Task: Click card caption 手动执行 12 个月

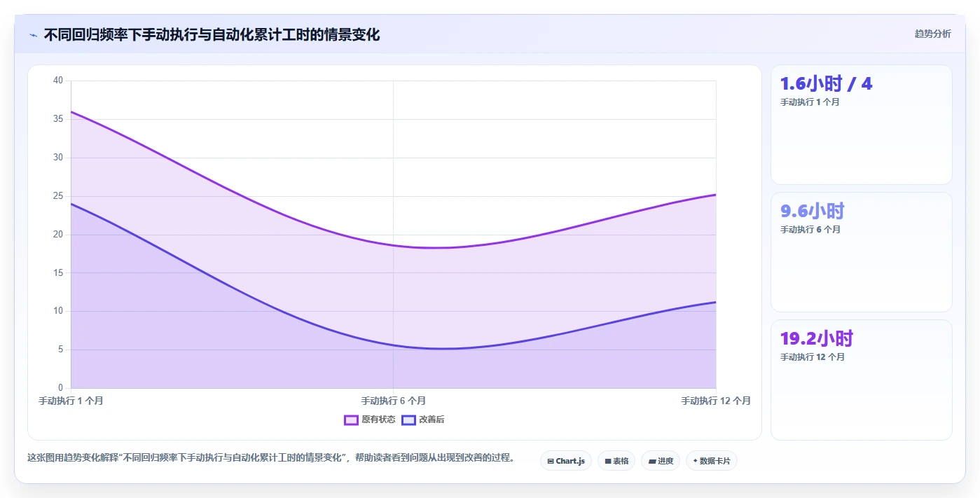Action: pyautogui.click(x=813, y=357)
